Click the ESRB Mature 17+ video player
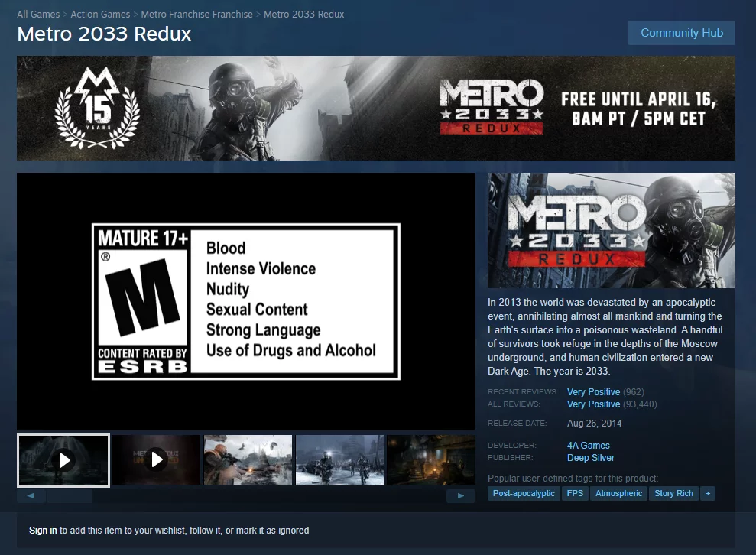Image resolution: width=756 pixels, height=555 pixels. coord(246,301)
